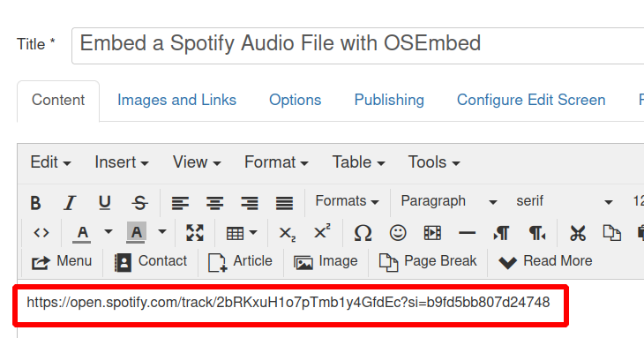Switch to the Options tab

coord(295,101)
